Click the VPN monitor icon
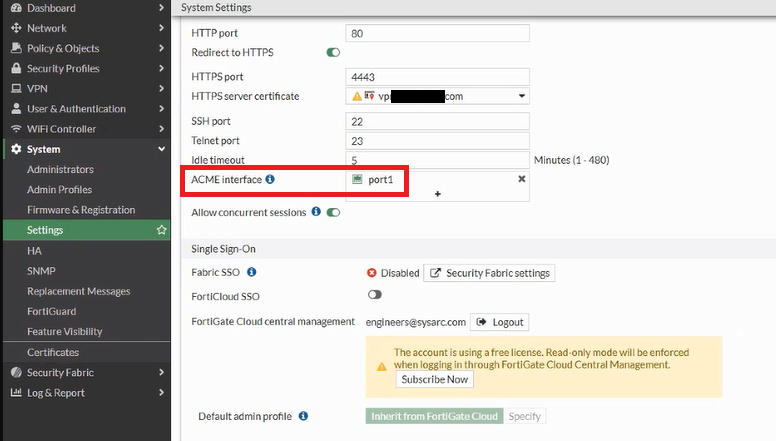The width and height of the screenshot is (776, 441). click(x=16, y=89)
